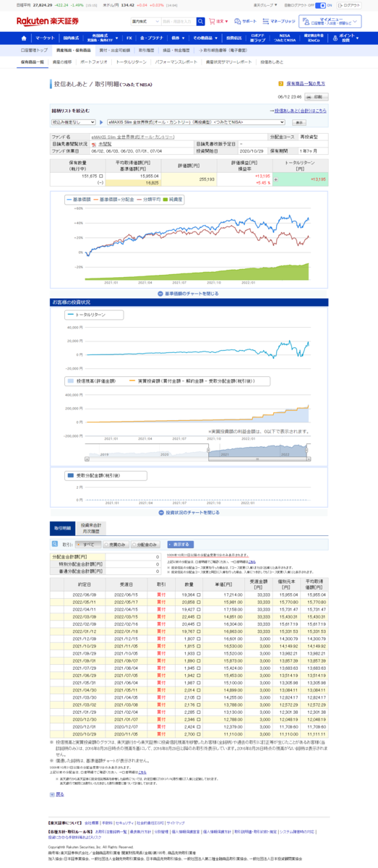Open the NISA つみたてNISA menu
Screen dimensions: 378x868
[x=285, y=37]
